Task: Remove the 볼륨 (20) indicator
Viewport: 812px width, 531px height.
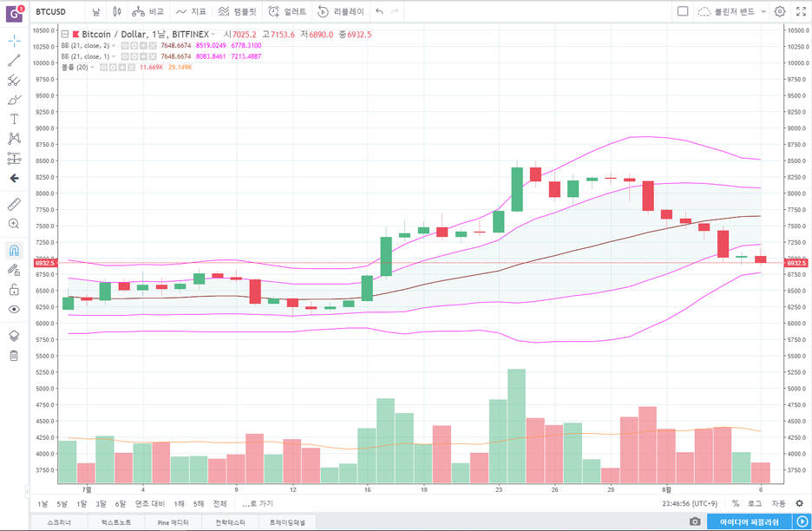Action: point(132,68)
